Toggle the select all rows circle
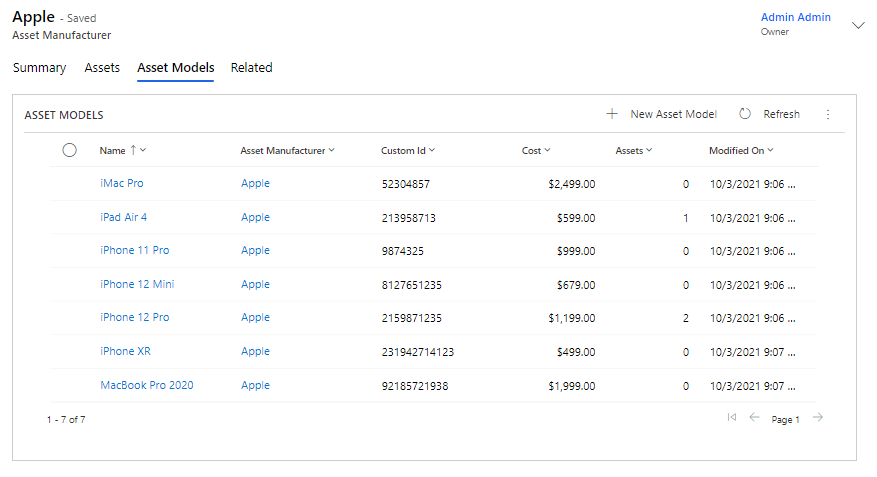877x477 pixels. pyautogui.click(x=69, y=150)
